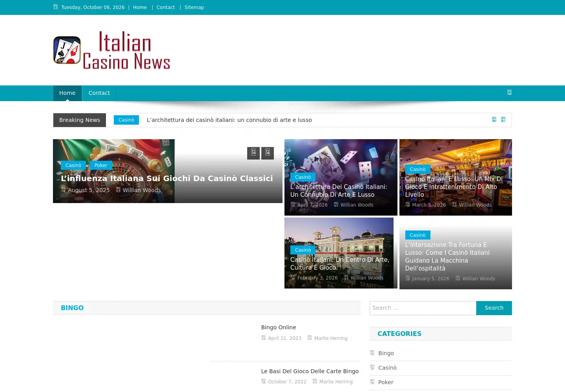Click the Search button

coord(494,308)
